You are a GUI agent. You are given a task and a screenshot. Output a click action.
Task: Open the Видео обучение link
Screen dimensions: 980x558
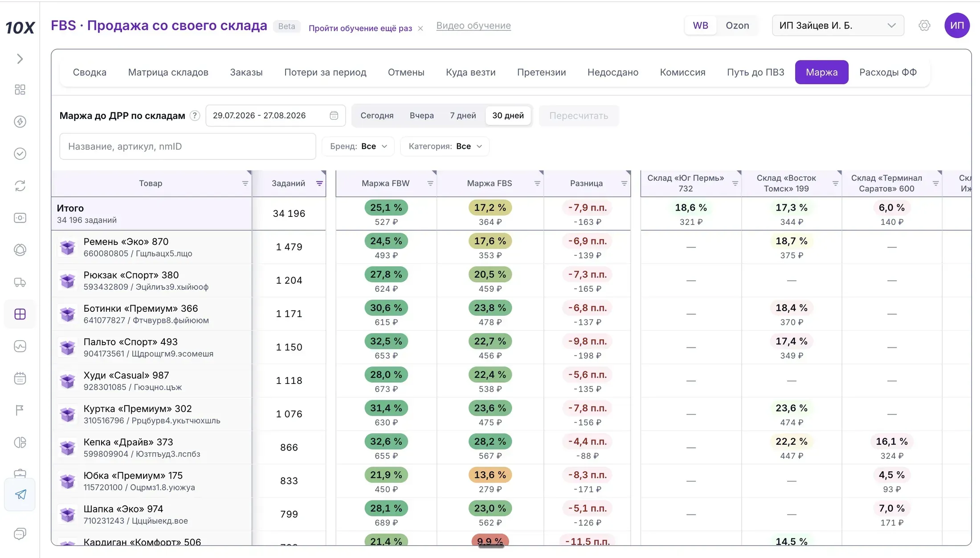coord(474,25)
